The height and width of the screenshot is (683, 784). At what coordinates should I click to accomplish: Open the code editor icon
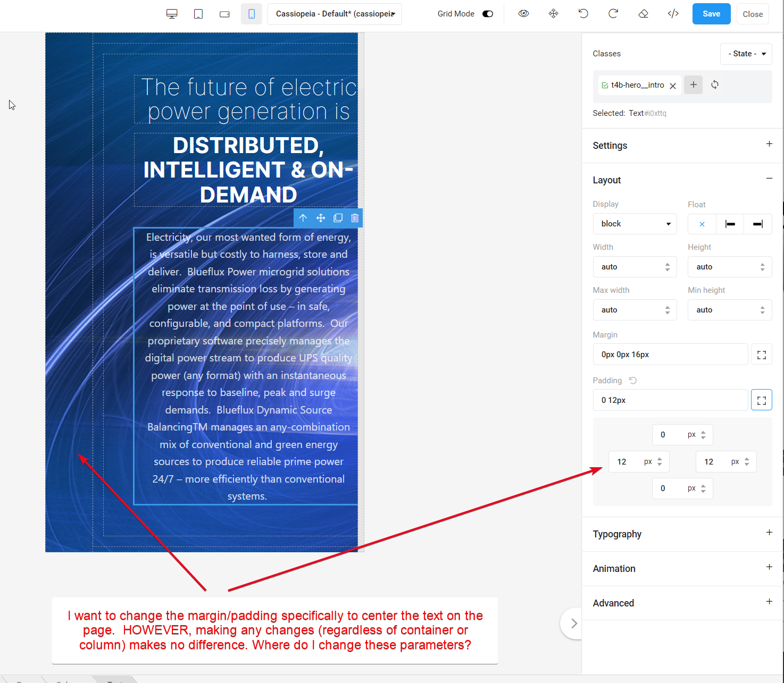click(673, 14)
